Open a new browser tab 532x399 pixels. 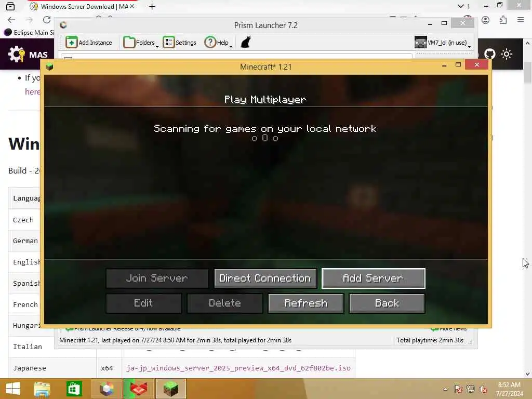[152, 6]
